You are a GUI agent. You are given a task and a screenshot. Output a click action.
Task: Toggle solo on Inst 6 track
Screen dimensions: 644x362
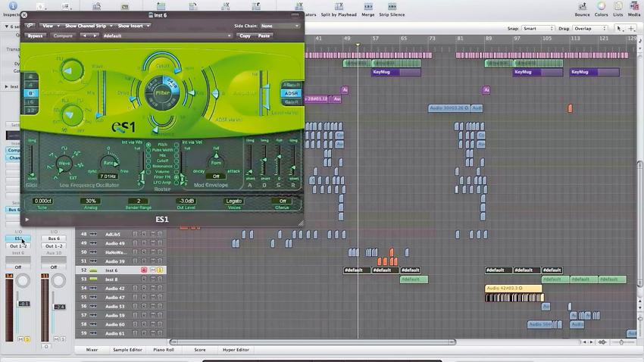[x=159, y=270]
